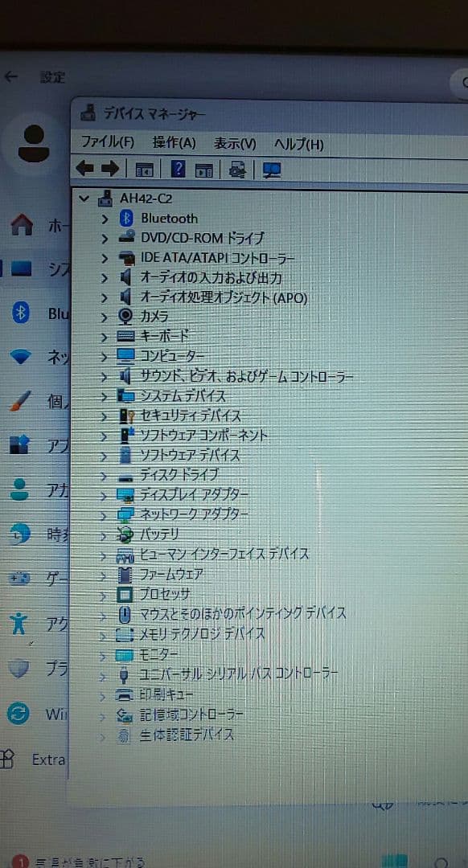Click the Back arrow toolbar icon
This screenshot has width=468, height=868.
click(x=84, y=168)
